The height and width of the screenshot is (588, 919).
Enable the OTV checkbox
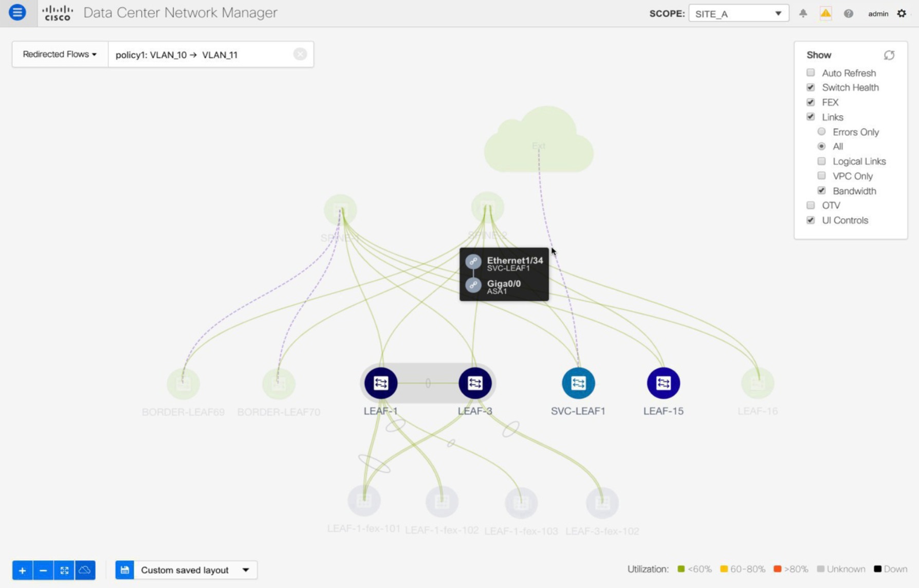tap(811, 205)
